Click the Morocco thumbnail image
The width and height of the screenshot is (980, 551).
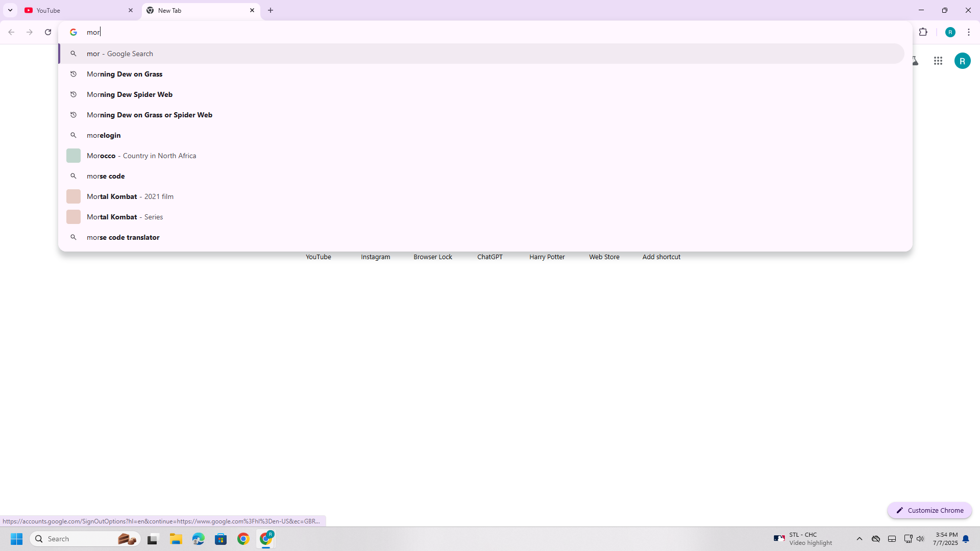(x=73, y=156)
